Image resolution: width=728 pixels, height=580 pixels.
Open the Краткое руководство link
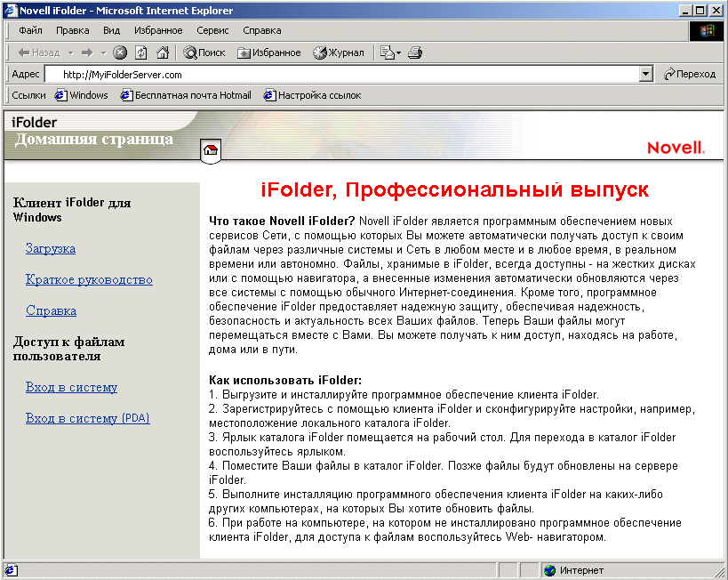coord(89,280)
